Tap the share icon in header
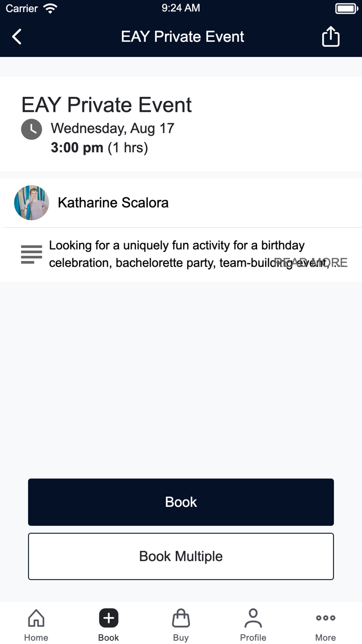362x644 pixels. pyautogui.click(x=330, y=37)
